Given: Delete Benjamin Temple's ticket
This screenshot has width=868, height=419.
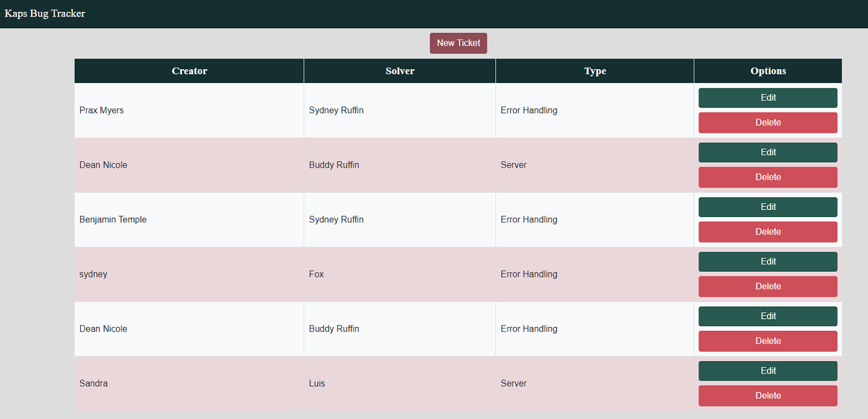Looking at the screenshot, I should click(767, 232).
